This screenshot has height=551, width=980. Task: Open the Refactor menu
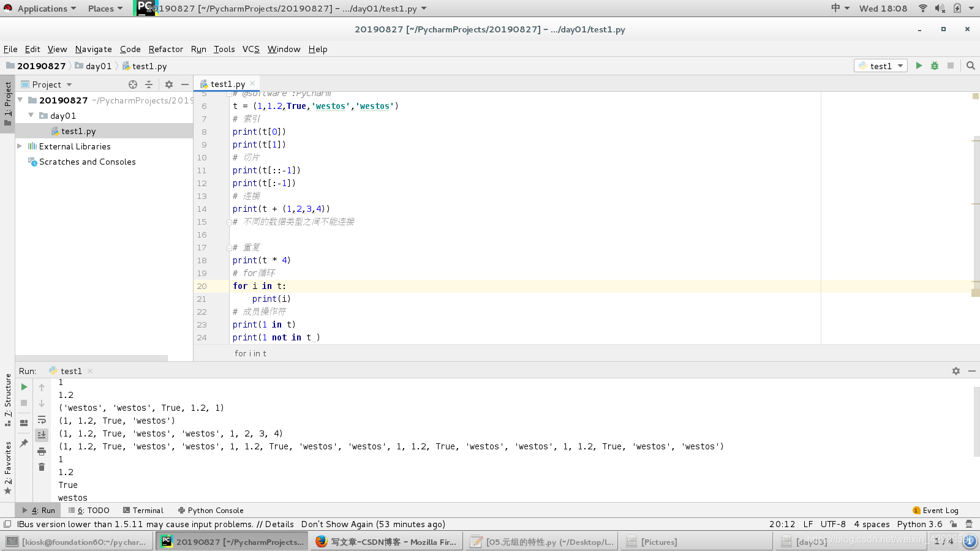(x=165, y=49)
